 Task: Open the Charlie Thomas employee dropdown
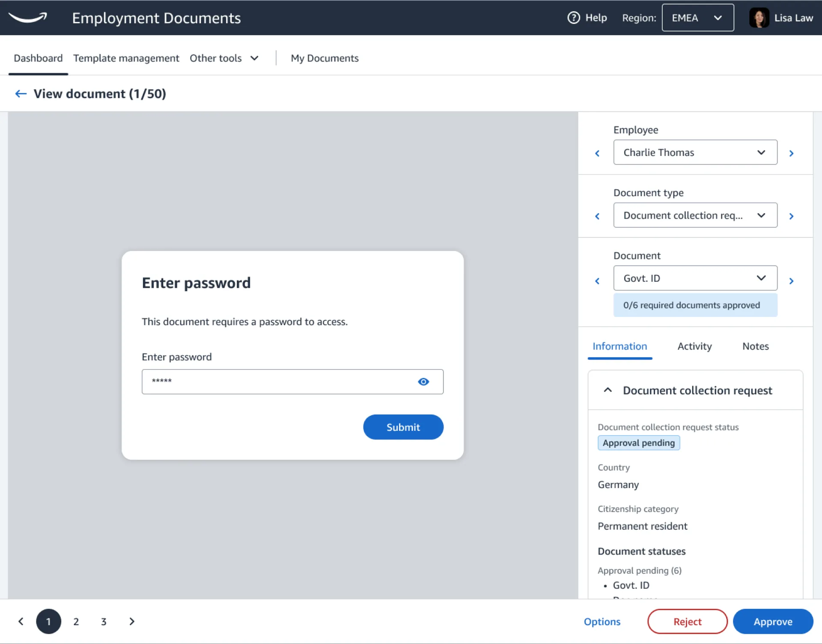pos(695,152)
